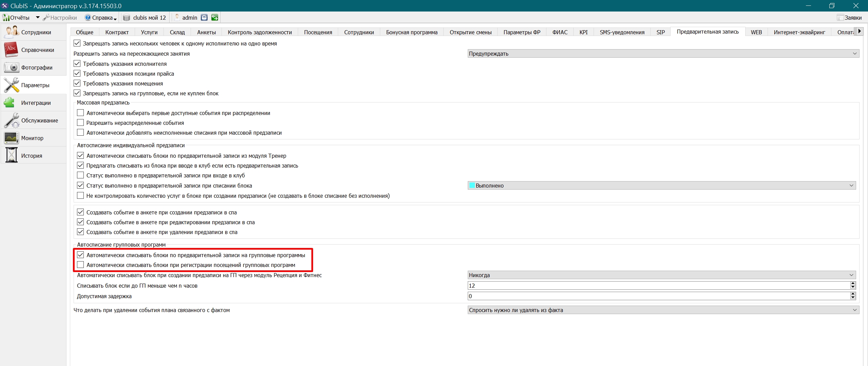Uncheck Требовать указания исполнителя checkbox
This screenshot has height=366, width=868.
pyautogui.click(x=77, y=64)
